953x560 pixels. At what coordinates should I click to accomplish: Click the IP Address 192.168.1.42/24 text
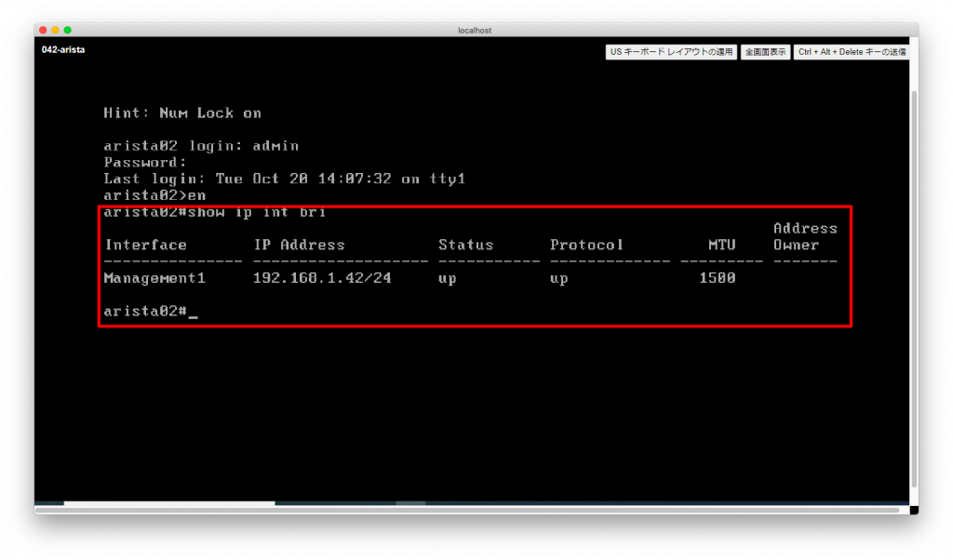click(x=321, y=277)
